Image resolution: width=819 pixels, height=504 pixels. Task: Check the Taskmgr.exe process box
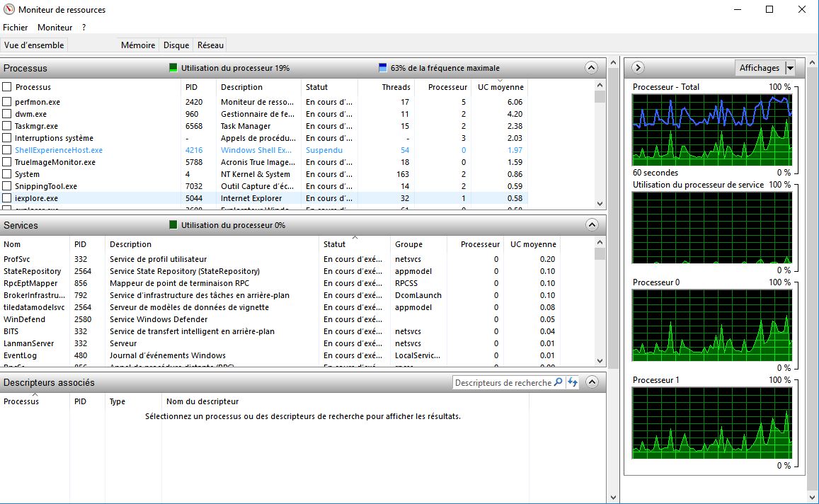[x=7, y=125]
